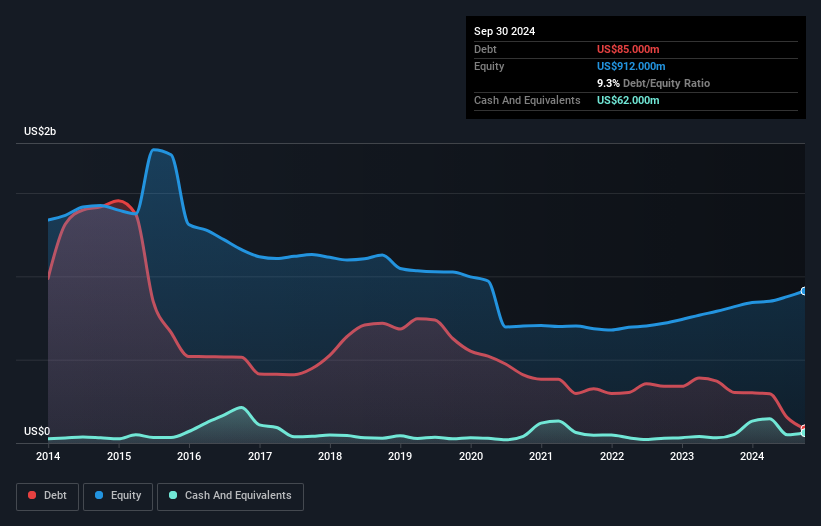Click the 2023 x-axis label
821x526 pixels.
tap(682, 456)
